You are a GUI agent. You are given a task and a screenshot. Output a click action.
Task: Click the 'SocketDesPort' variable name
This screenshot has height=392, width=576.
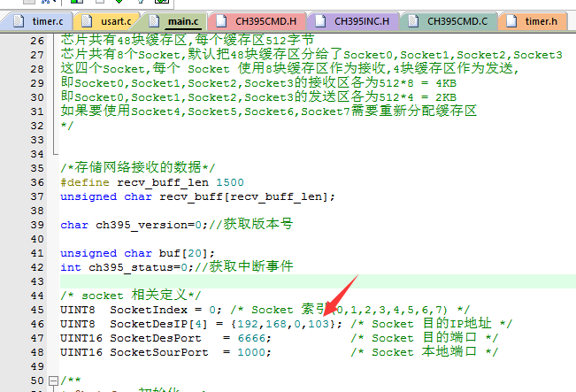click(156, 338)
